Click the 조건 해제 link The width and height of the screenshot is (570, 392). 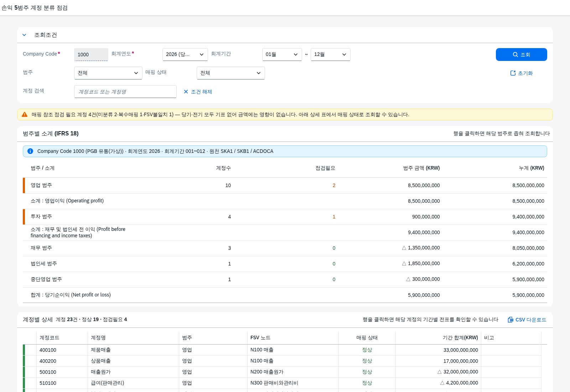point(198,92)
